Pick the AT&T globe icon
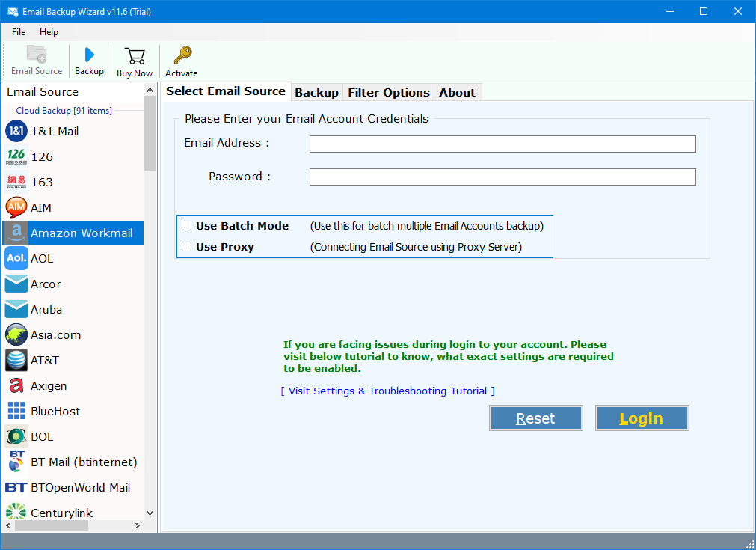 (x=16, y=361)
